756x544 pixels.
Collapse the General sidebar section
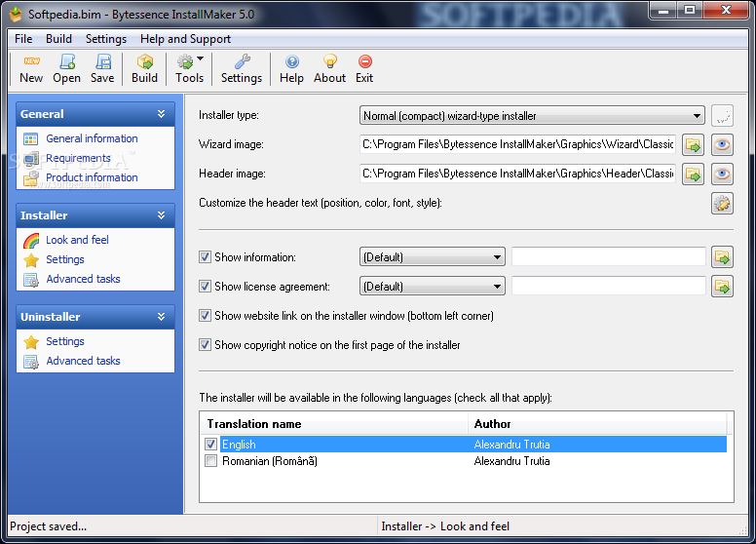tap(161, 114)
